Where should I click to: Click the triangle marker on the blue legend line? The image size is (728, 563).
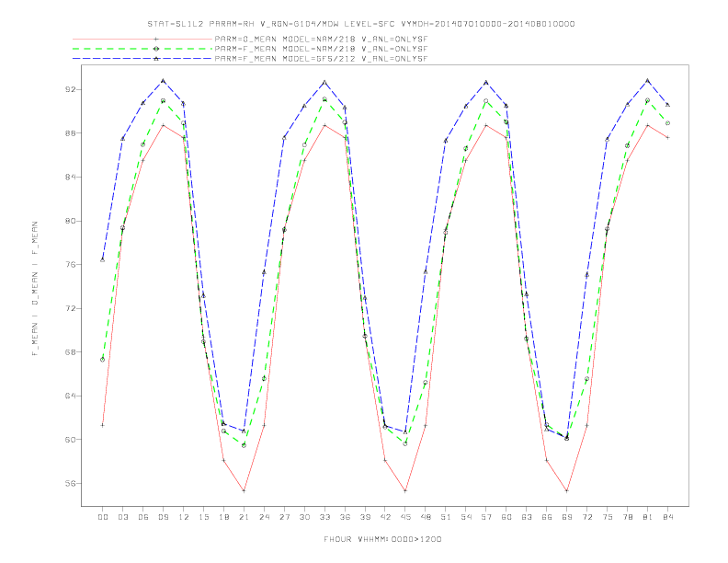[x=156, y=59]
